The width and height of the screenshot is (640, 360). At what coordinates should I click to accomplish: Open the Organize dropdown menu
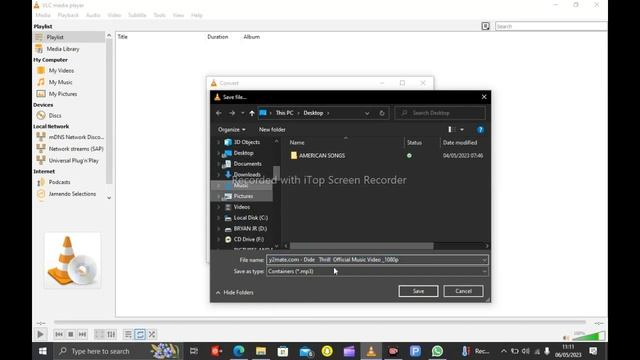pos(232,129)
